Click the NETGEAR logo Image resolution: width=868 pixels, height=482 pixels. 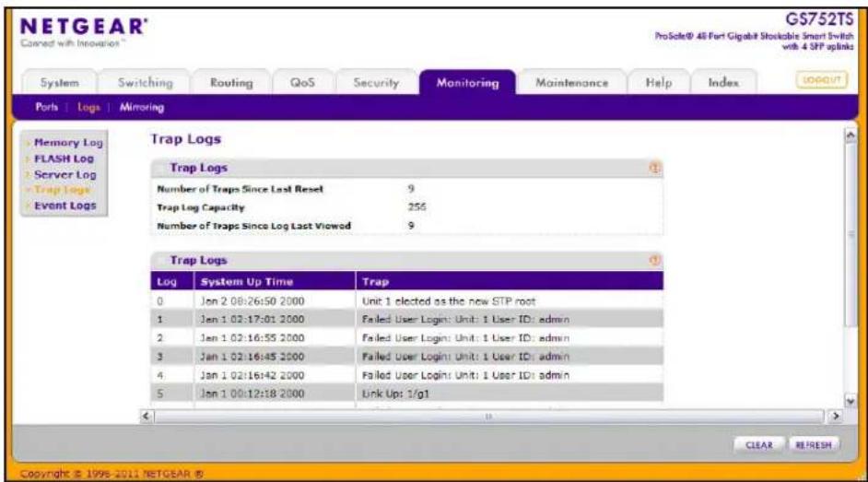tap(84, 27)
